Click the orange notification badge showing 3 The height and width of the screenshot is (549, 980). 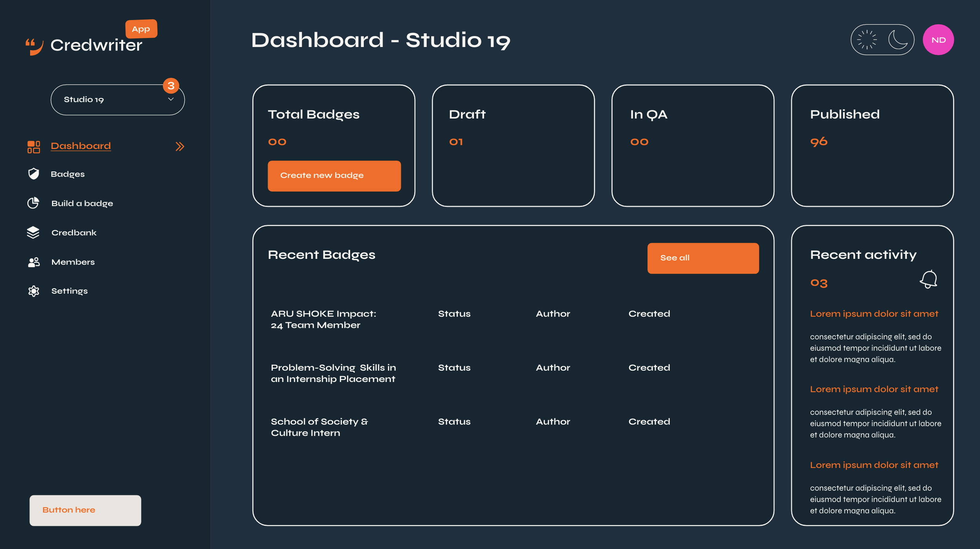171,85
